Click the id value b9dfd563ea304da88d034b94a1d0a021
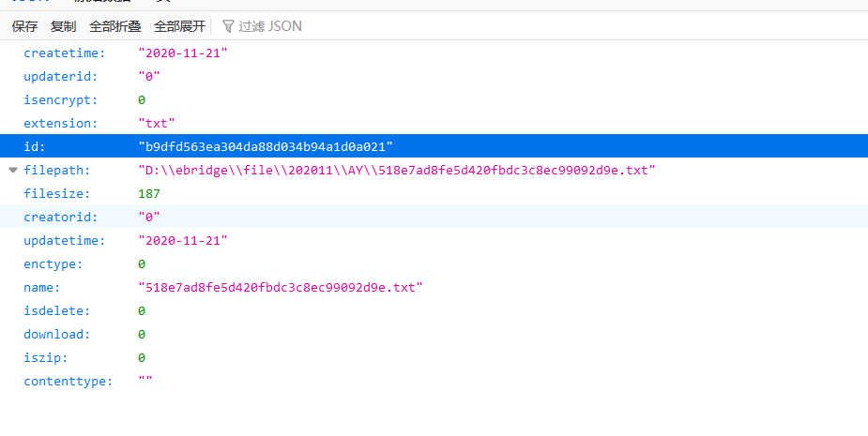 tap(265, 147)
